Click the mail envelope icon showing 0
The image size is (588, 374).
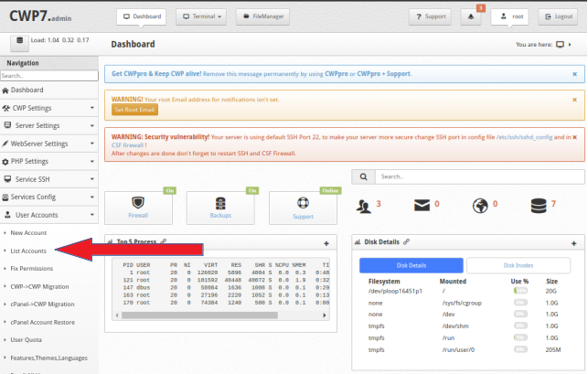tap(422, 205)
